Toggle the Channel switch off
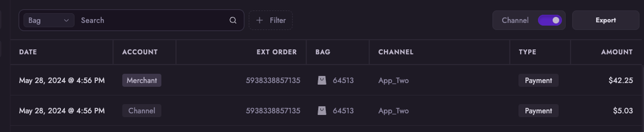 549,20
